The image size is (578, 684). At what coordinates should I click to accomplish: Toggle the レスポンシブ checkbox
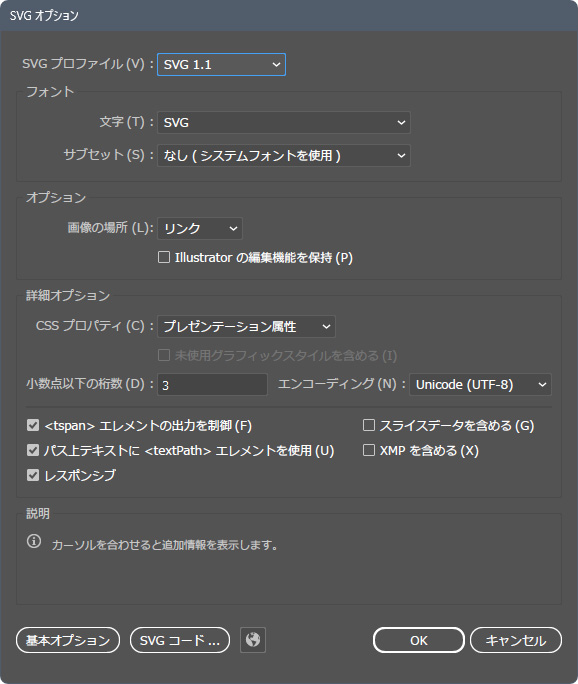[x=33, y=475]
